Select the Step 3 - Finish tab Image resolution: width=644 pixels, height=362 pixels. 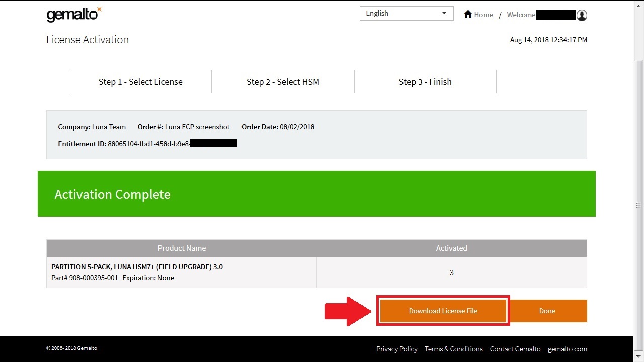[x=425, y=82]
